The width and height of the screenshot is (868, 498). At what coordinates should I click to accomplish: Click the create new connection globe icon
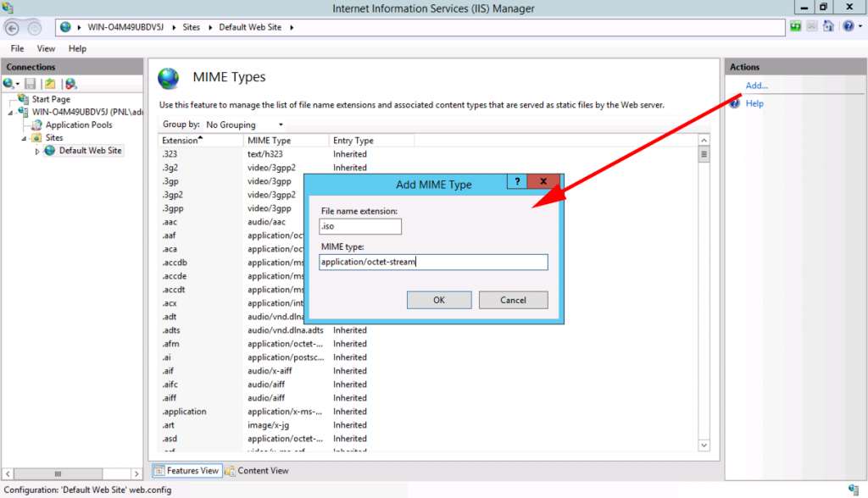tap(7, 83)
